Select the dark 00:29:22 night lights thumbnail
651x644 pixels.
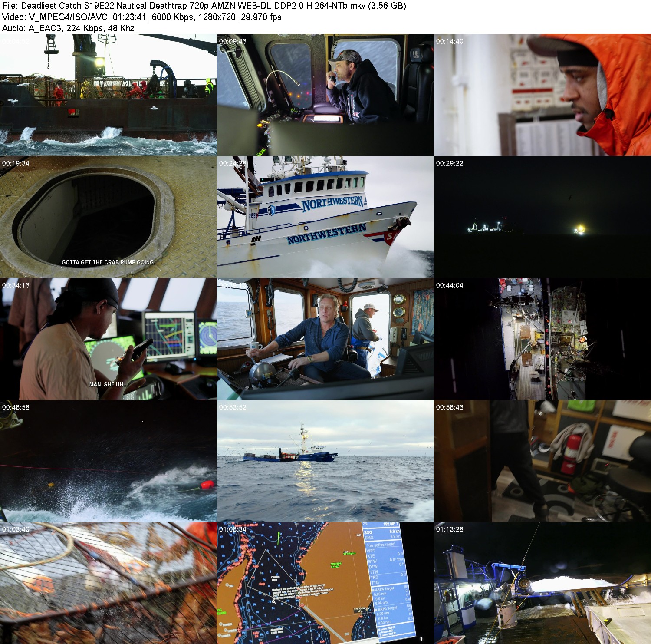coord(542,217)
